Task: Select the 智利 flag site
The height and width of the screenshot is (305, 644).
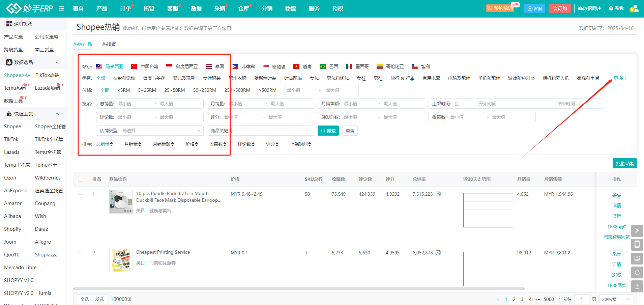Action: [421, 66]
